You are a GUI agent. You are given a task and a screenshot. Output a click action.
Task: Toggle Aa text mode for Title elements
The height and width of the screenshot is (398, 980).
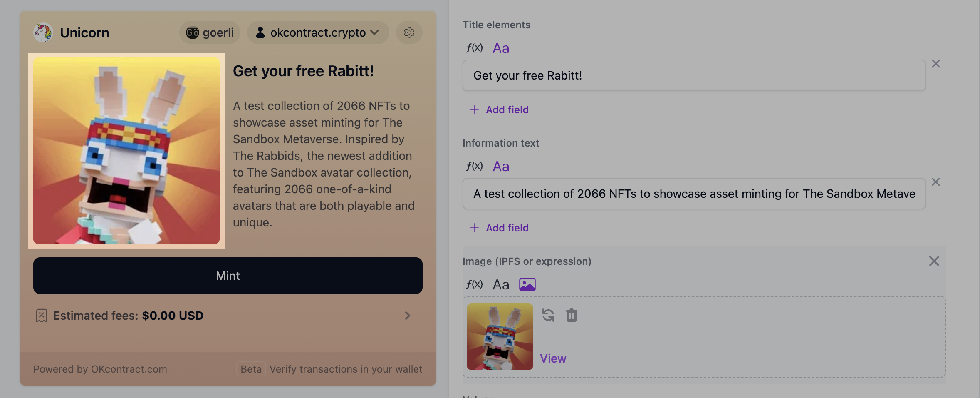click(500, 48)
